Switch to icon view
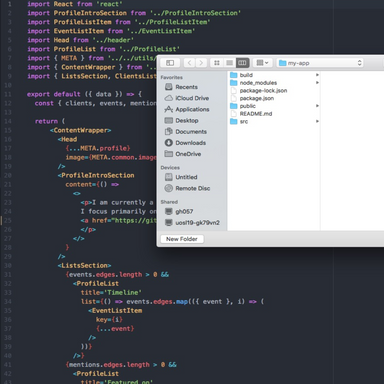Screen dimensions: 384x384 pos(217,63)
